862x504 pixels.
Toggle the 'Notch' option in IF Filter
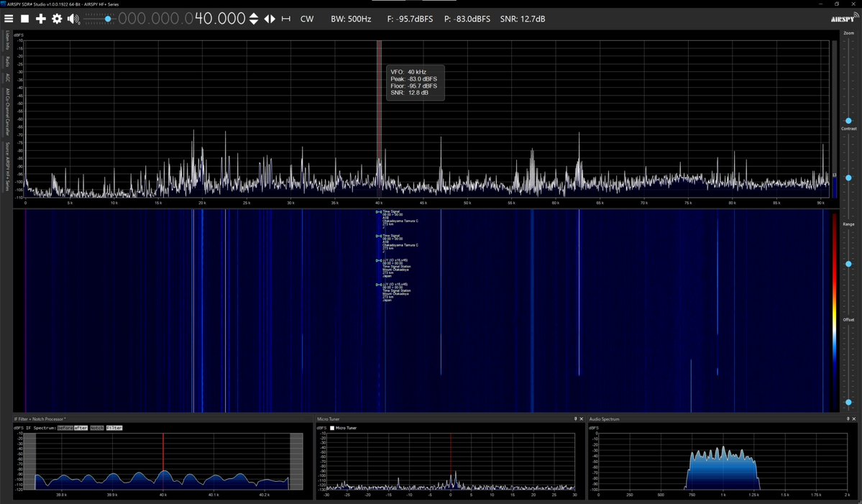(x=97, y=428)
